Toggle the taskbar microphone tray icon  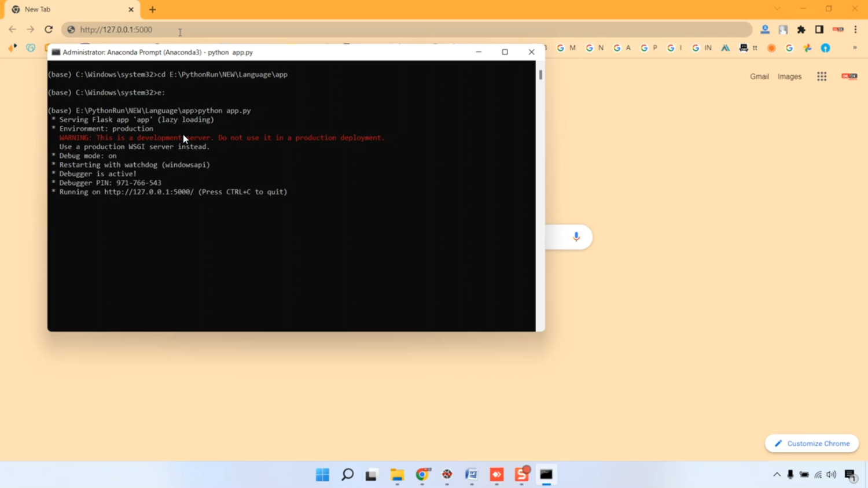pos(790,475)
